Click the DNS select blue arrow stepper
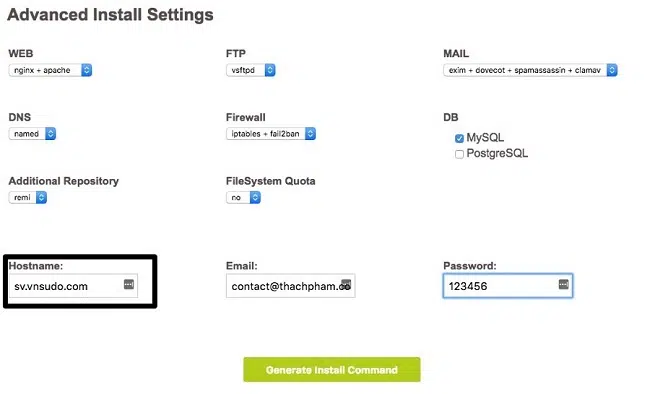 click(x=51, y=134)
